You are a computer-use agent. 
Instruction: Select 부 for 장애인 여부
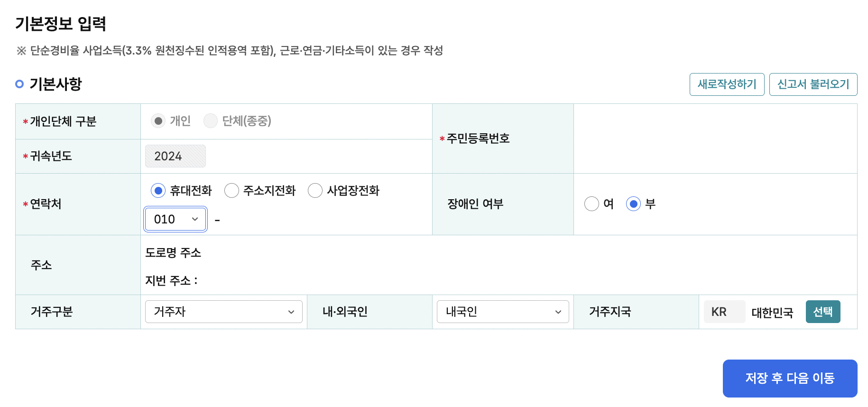click(634, 203)
